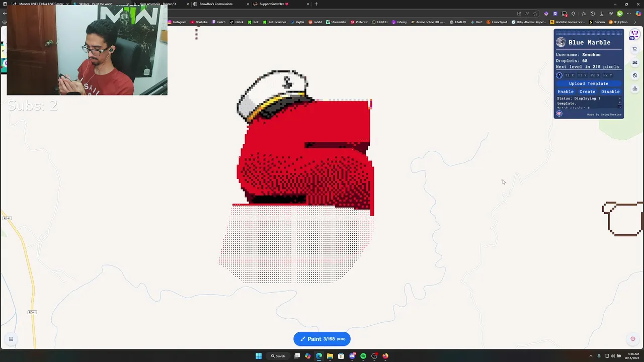Image resolution: width=644 pixels, height=362 pixels.
Task: Open the IQ Option bookmark
Action: tap(619, 22)
